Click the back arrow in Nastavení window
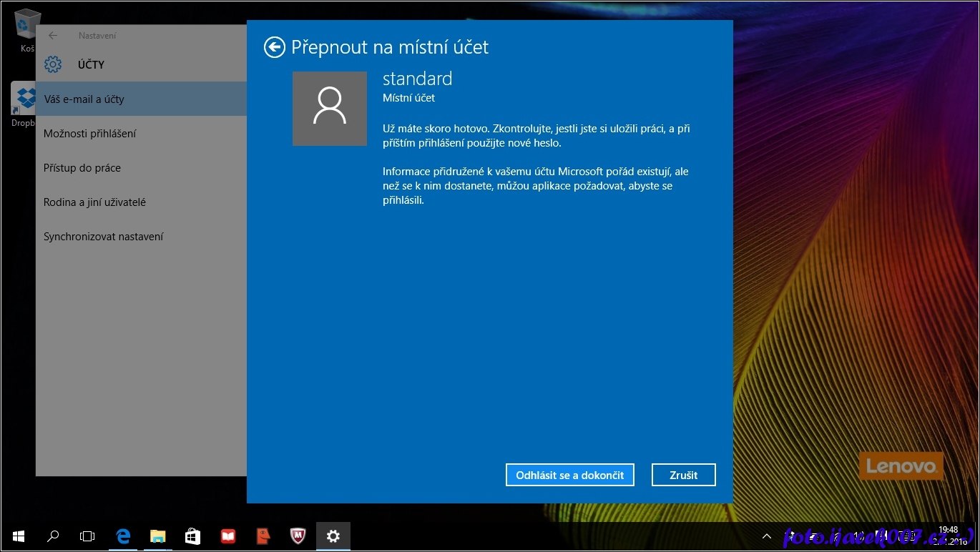This screenshot has height=552, width=980. click(x=52, y=36)
